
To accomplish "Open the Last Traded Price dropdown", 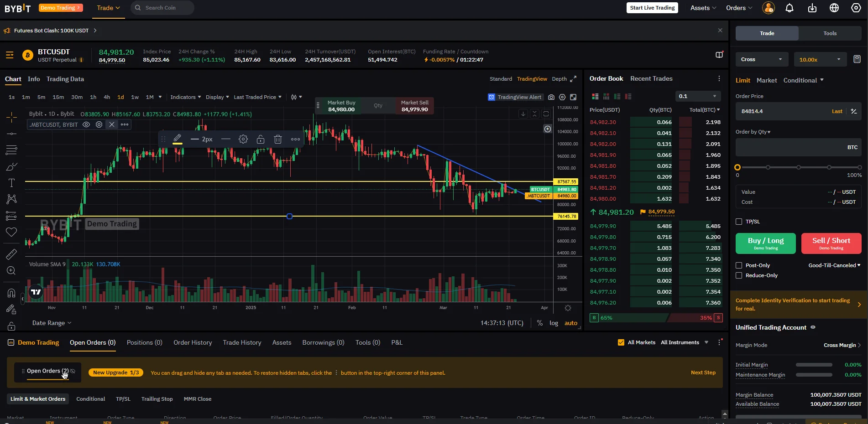I will (x=258, y=97).
